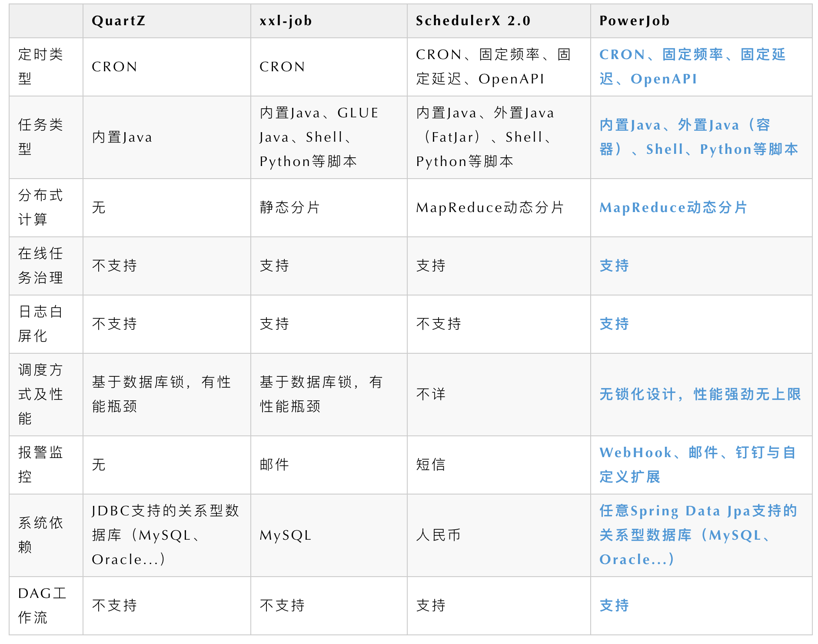
Task: Click the 日志白屏化 row label
Action: point(41,324)
